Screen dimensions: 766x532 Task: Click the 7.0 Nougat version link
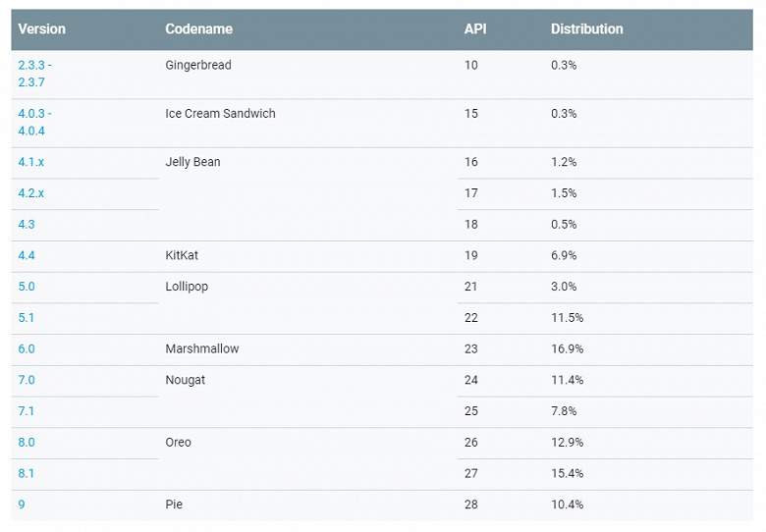pos(27,380)
